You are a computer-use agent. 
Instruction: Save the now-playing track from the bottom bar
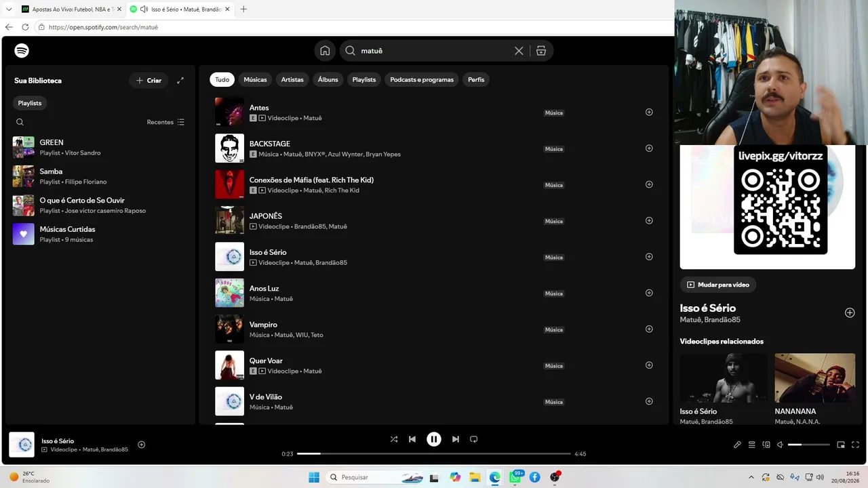(x=142, y=445)
